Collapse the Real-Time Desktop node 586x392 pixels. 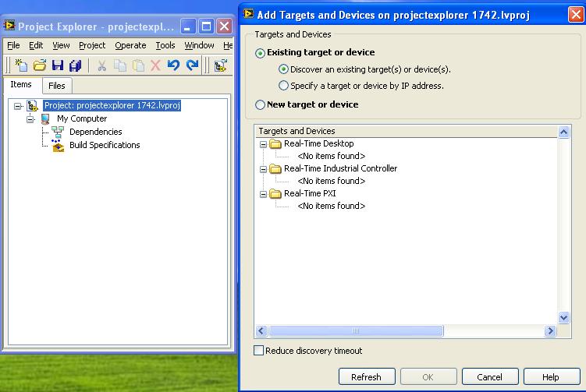point(263,144)
